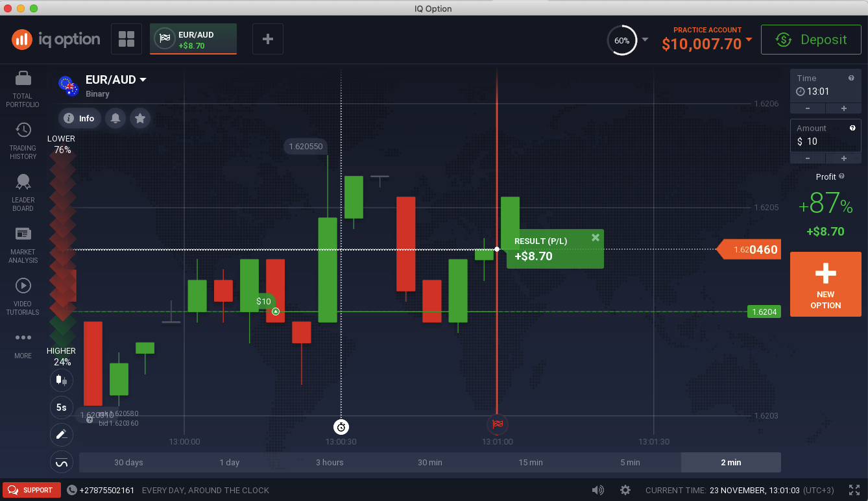The width and height of the screenshot is (868, 501).
Task: Decrease amount with minus
Action: [x=808, y=158]
